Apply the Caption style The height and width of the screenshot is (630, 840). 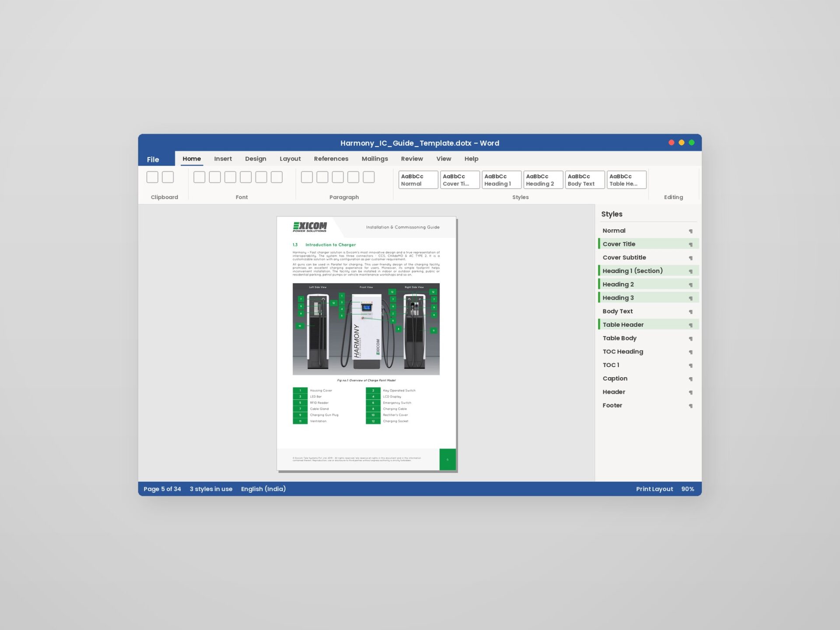(648, 378)
